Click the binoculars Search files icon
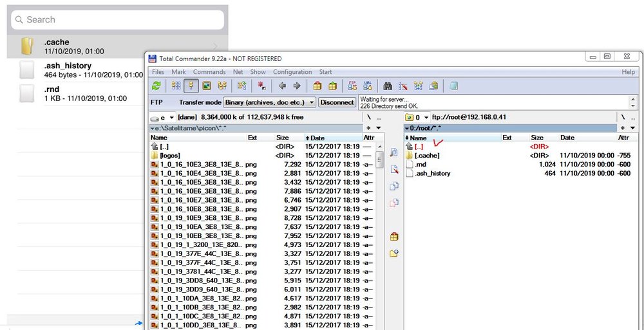 [388, 86]
